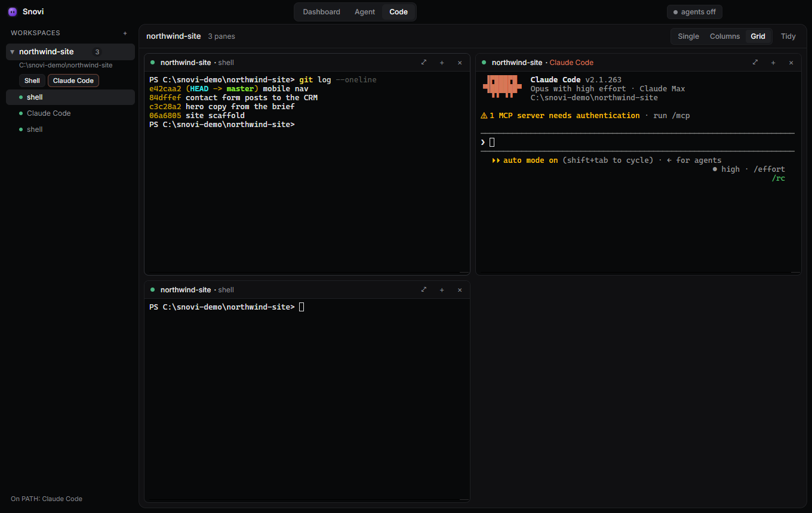812x513 pixels.
Task: Click the 3 panes label in header
Action: pos(222,36)
